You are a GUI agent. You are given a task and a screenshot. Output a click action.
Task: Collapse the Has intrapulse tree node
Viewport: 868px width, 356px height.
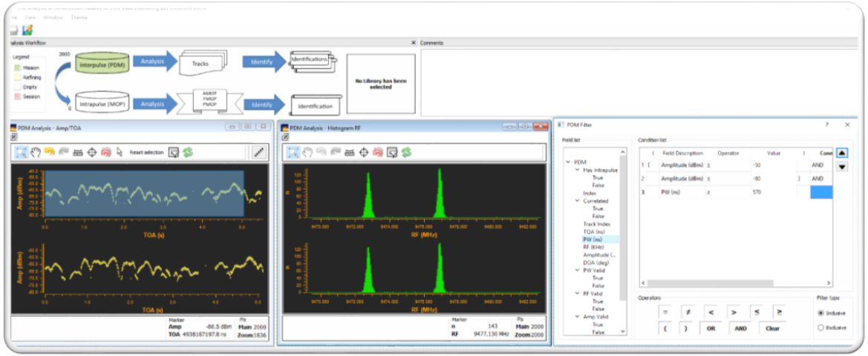tap(578, 171)
